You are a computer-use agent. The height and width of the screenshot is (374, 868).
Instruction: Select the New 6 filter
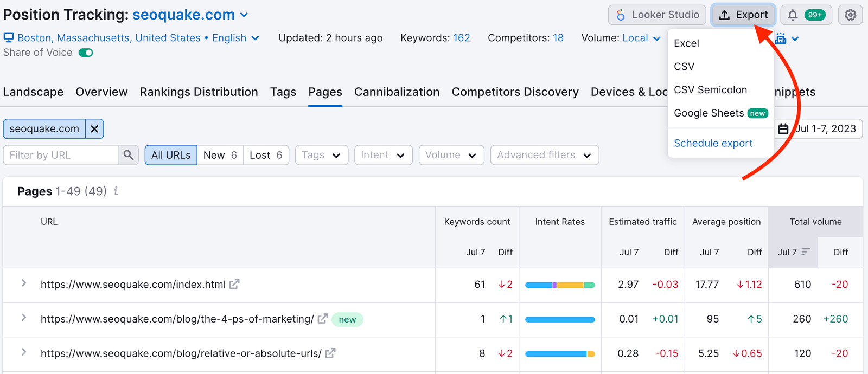tap(220, 155)
